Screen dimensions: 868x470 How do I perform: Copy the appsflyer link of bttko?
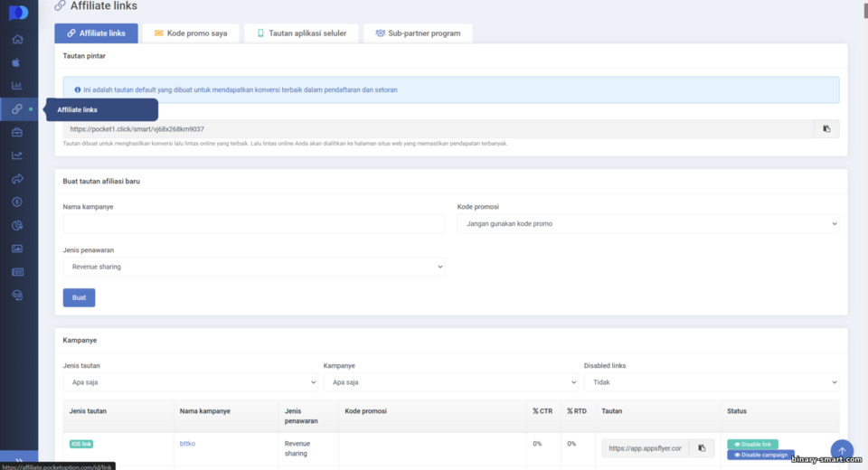(702, 448)
